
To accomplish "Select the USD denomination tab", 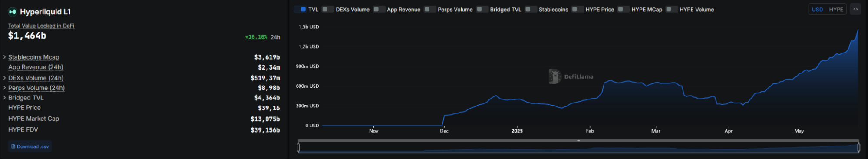I will [817, 9].
